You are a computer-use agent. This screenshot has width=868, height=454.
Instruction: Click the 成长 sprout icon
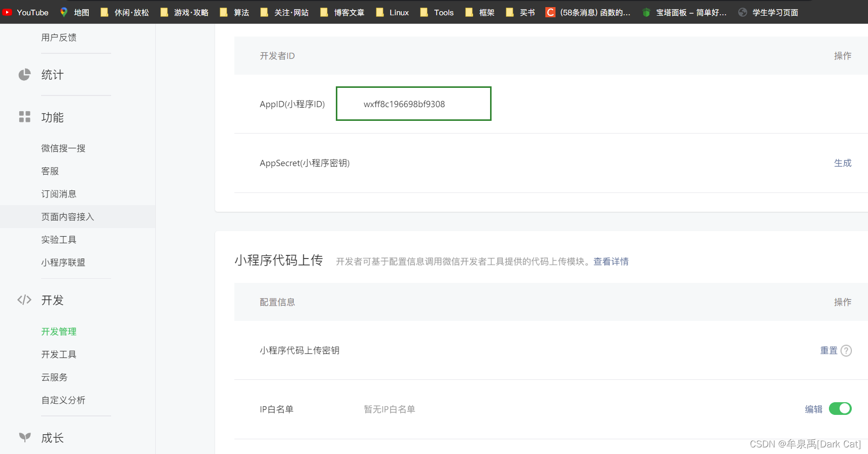click(24, 437)
